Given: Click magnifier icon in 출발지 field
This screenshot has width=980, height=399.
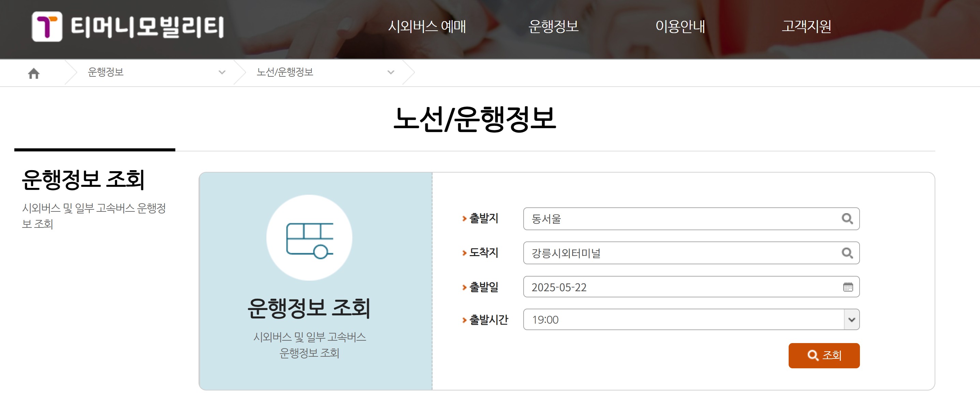Looking at the screenshot, I should tap(847, 219).
